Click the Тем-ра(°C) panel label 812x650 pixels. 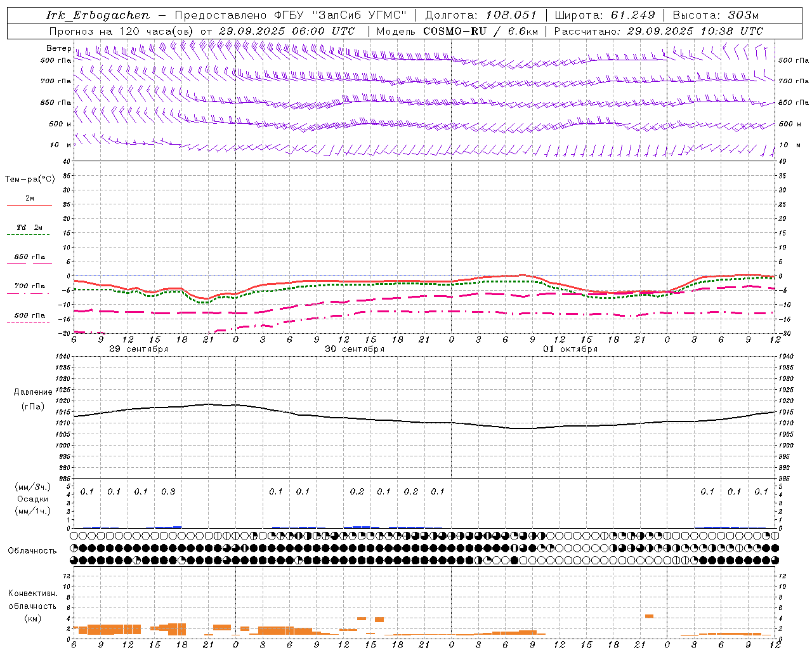pyautogui.click(x=30, y=180)
